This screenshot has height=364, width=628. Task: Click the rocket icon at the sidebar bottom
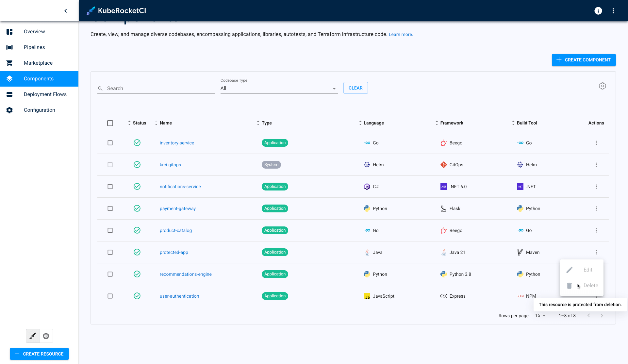tap(33, 336)
